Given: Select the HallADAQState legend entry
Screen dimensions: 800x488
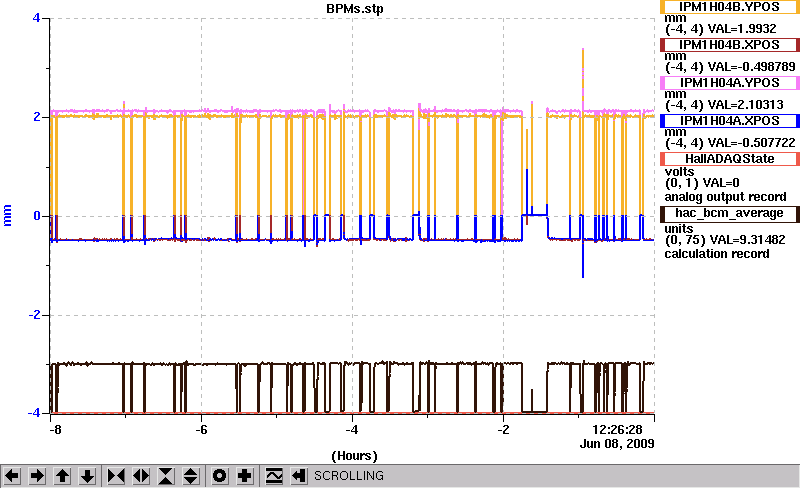Looking at the screenshot, I should (x=730, y=159).
